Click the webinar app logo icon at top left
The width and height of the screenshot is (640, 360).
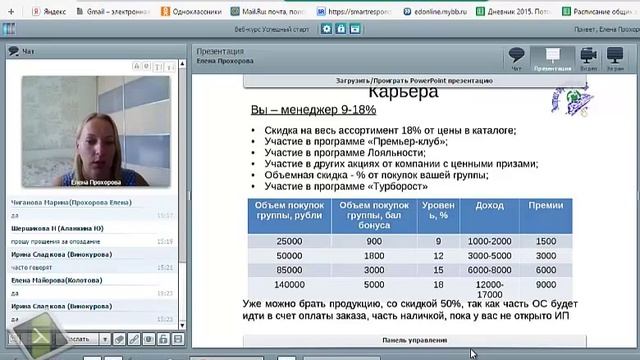click(x=9, y=29)
